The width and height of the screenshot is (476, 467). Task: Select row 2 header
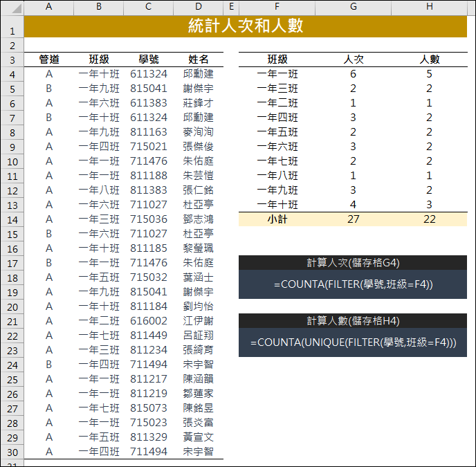click(x=12, y=46)
